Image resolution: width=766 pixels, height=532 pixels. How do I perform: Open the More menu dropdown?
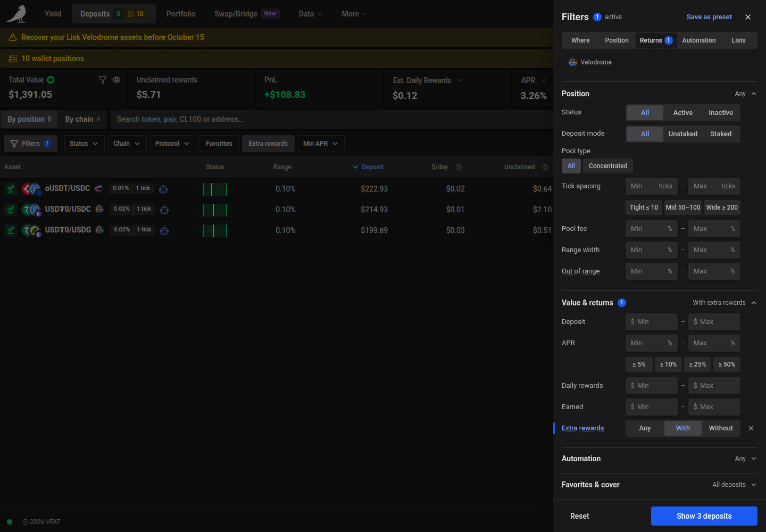click(x=354, y=14)
